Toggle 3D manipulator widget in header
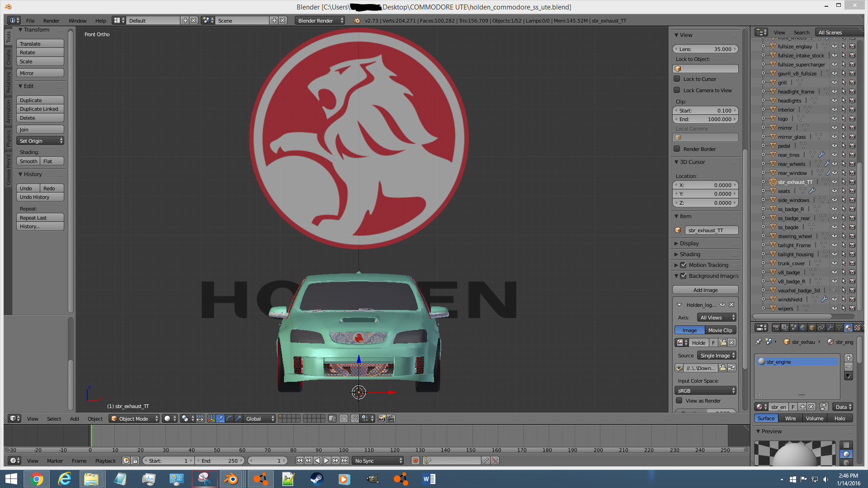The width and height of the screenshot is (868, 488). tap(211, 419)
